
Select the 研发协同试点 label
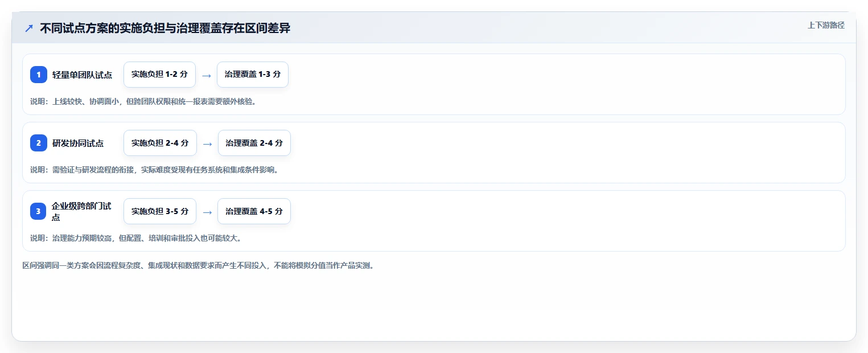(x=78, y=143)
